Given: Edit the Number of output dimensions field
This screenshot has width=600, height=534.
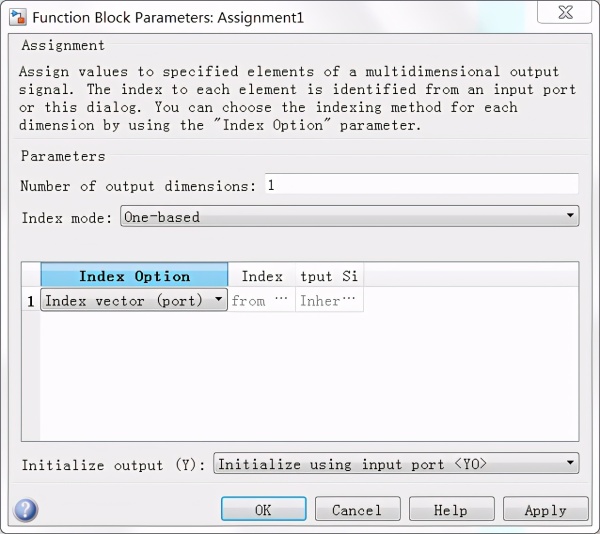Looking at the screenshot, I should (x=422, y=186).
